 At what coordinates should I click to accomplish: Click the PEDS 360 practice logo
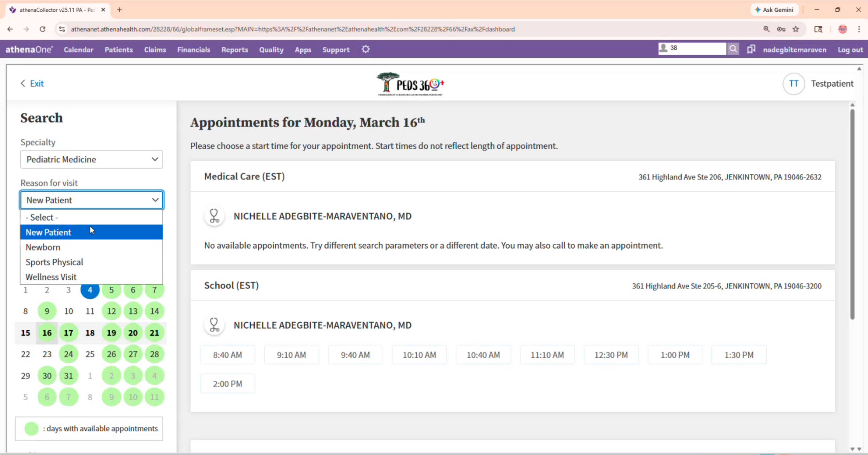click(410, 84)
